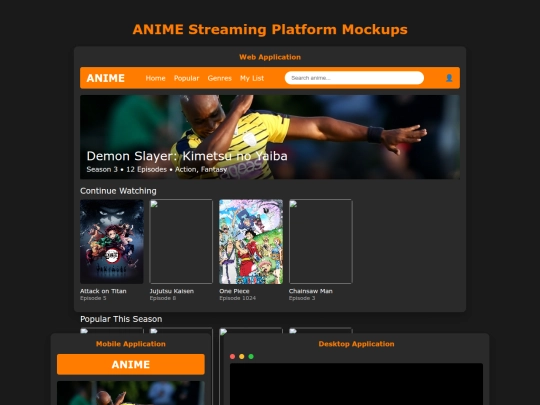Click the ANIME header in mobile mockup
This screenshot has width=540, height=405.
click(131, 364)
